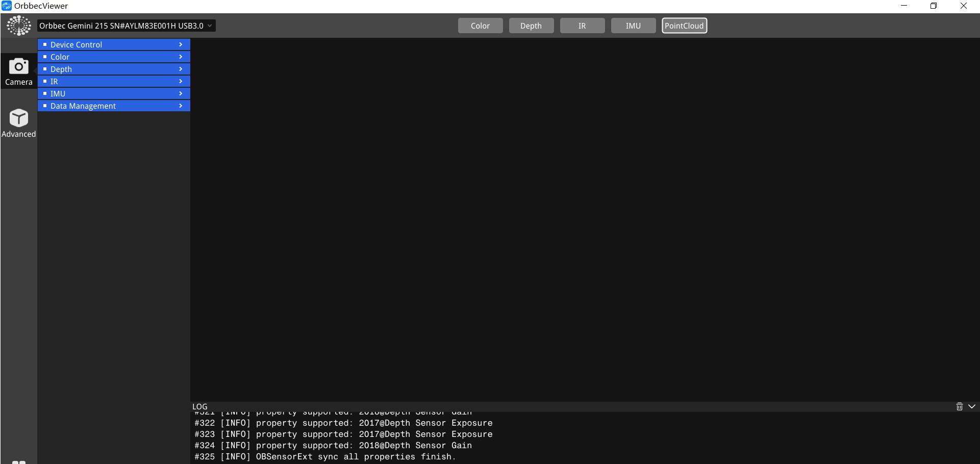The image size is (980, 464).
Task: Click the Orbbec logo icon
Action: click(x=18, y=26)
